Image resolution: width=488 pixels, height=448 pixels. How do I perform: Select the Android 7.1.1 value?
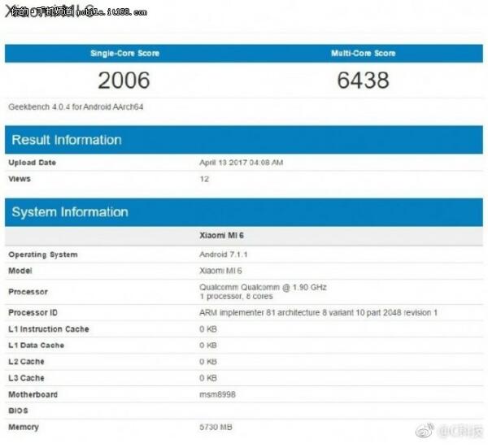coord(224,254)
